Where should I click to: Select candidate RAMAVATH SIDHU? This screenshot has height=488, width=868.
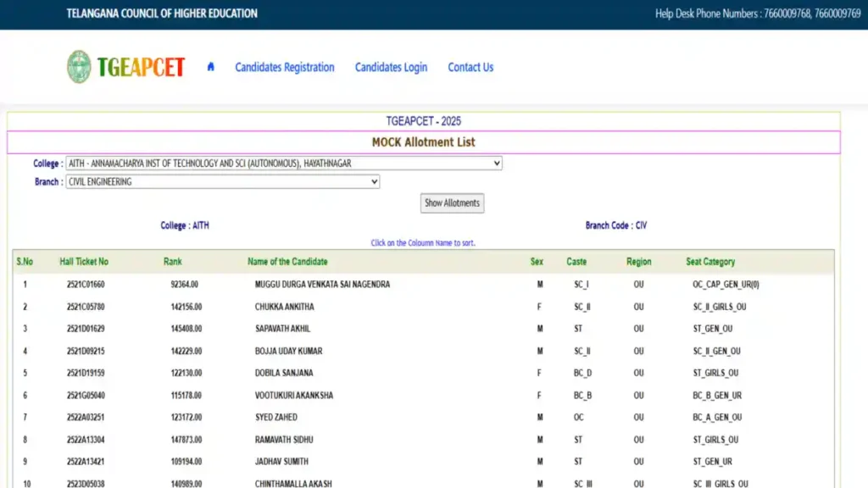[x=284, y=440]
